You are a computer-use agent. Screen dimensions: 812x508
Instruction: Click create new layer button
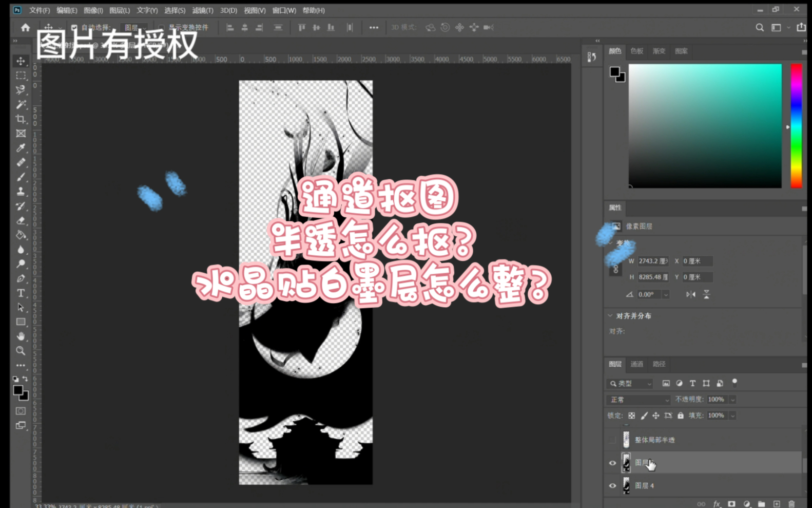coord(777,504)
